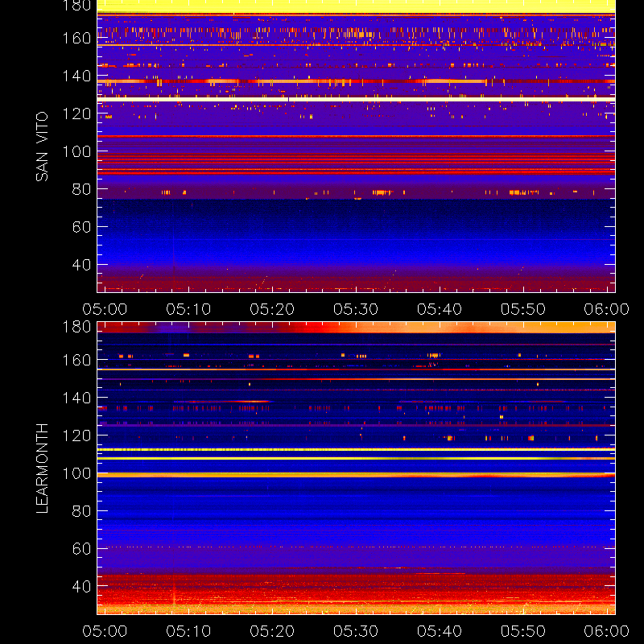Click 05:40 time label under Learmonth plot
The width and height of the screenshot is (644, 644).
tap(440, 631)
